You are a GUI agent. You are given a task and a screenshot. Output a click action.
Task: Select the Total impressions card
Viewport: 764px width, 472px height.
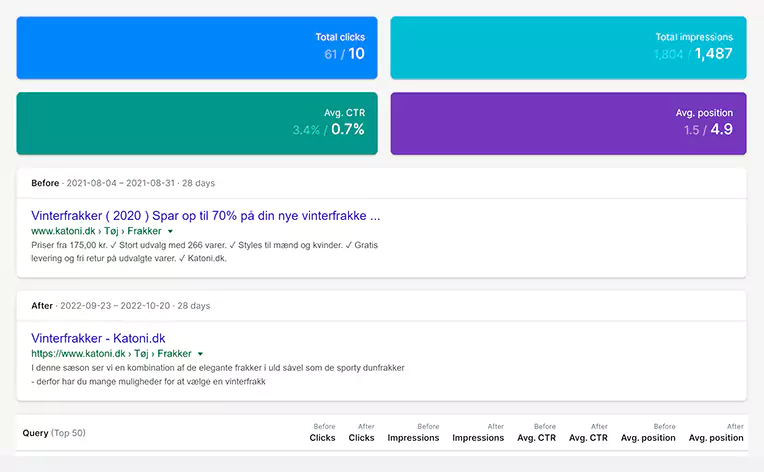click(568, 47)
